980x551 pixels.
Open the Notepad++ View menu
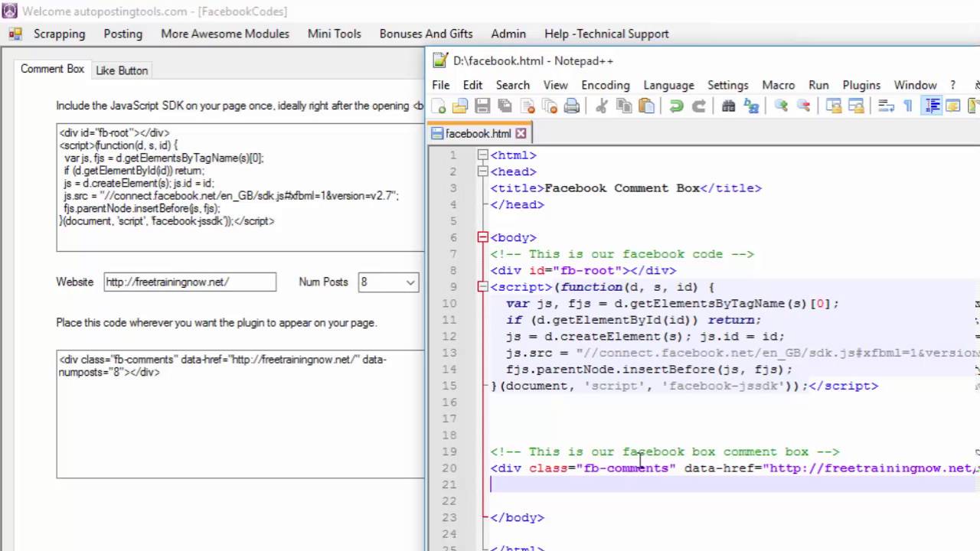click(x=556, y=85)
